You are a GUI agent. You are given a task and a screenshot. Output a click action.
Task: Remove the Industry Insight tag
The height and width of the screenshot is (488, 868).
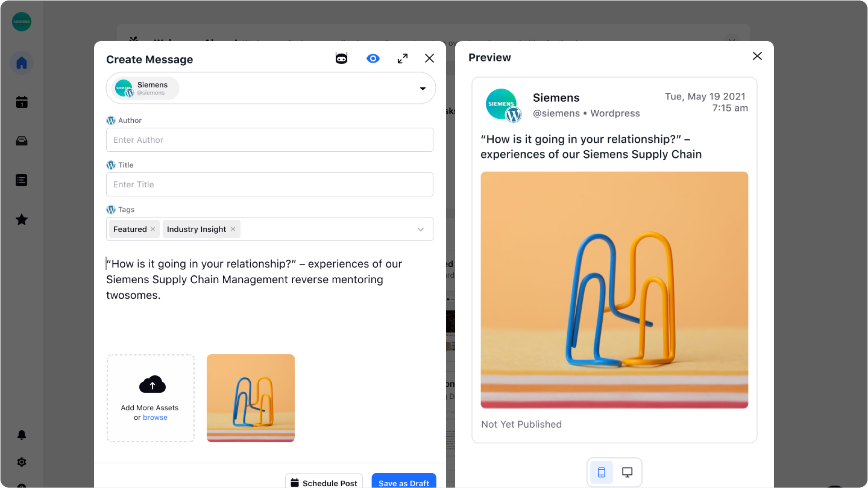pyautogui.click(x=233, y=229)
